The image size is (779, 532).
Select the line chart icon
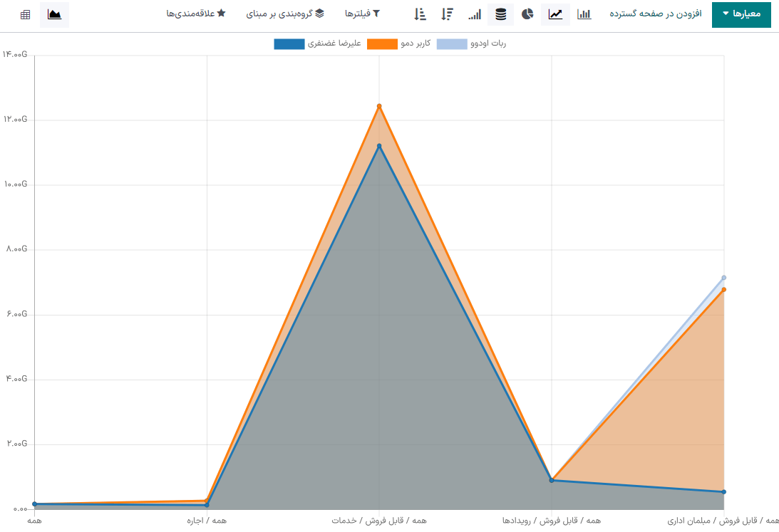(555, 14)
